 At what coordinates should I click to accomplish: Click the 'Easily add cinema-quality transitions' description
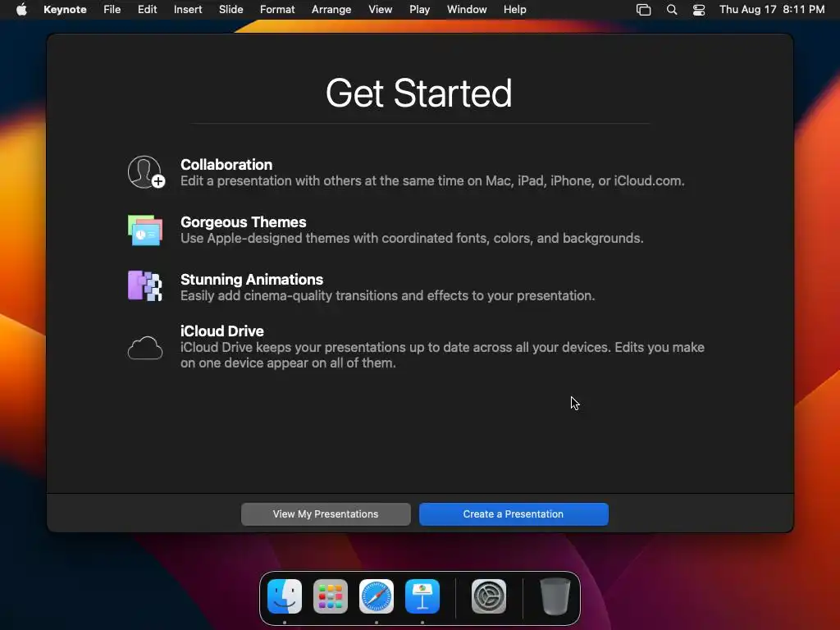point(387,295)
